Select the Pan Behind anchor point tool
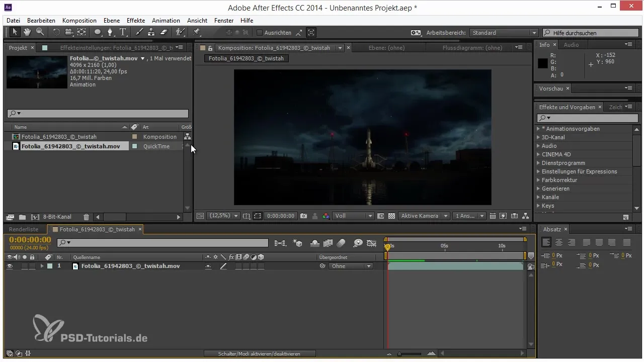 tap(81, 32)
